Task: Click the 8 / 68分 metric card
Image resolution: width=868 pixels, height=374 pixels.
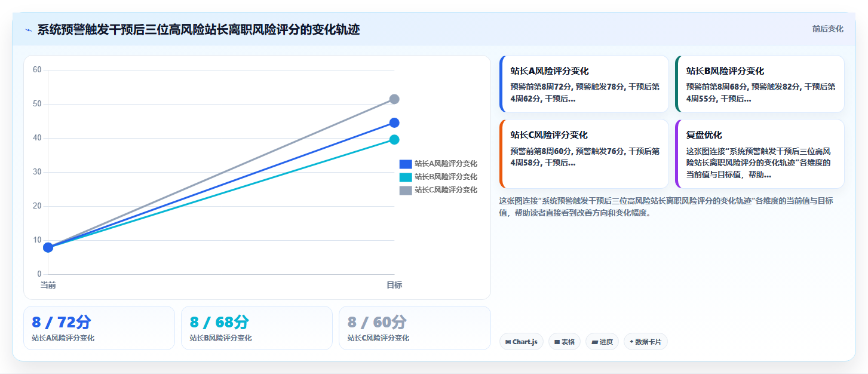Action: (257, 328)
